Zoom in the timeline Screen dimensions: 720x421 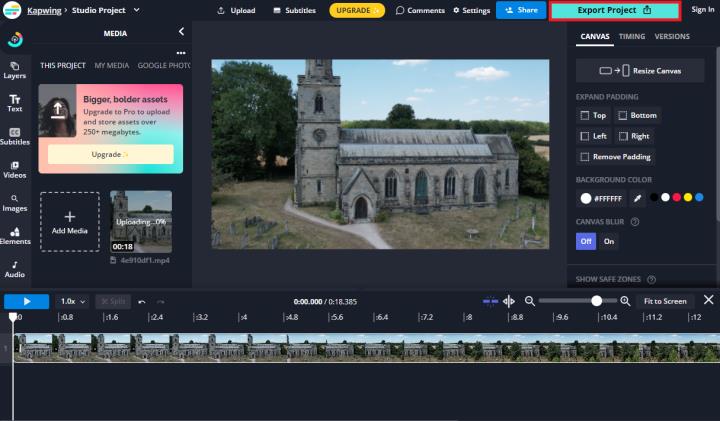625,301
